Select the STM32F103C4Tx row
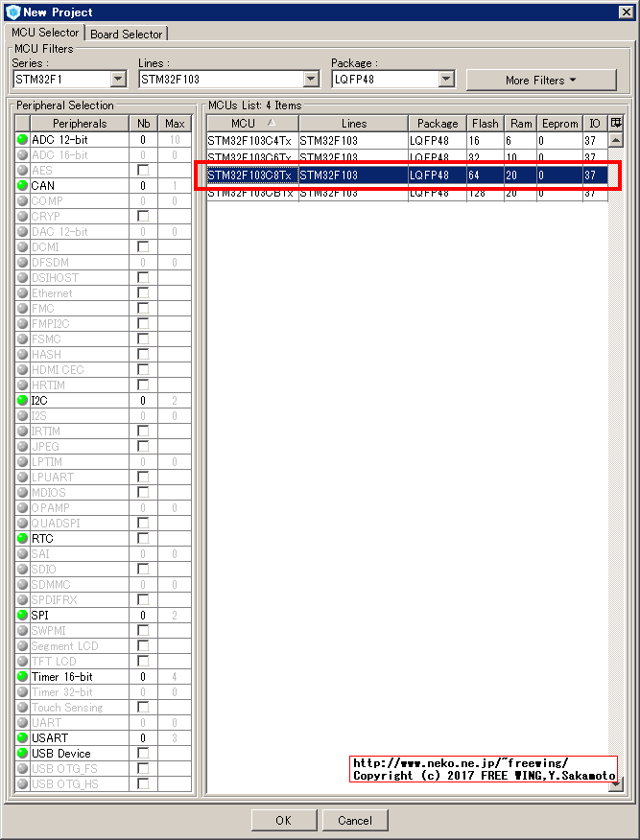640x840 pixels. click(408, 141)
